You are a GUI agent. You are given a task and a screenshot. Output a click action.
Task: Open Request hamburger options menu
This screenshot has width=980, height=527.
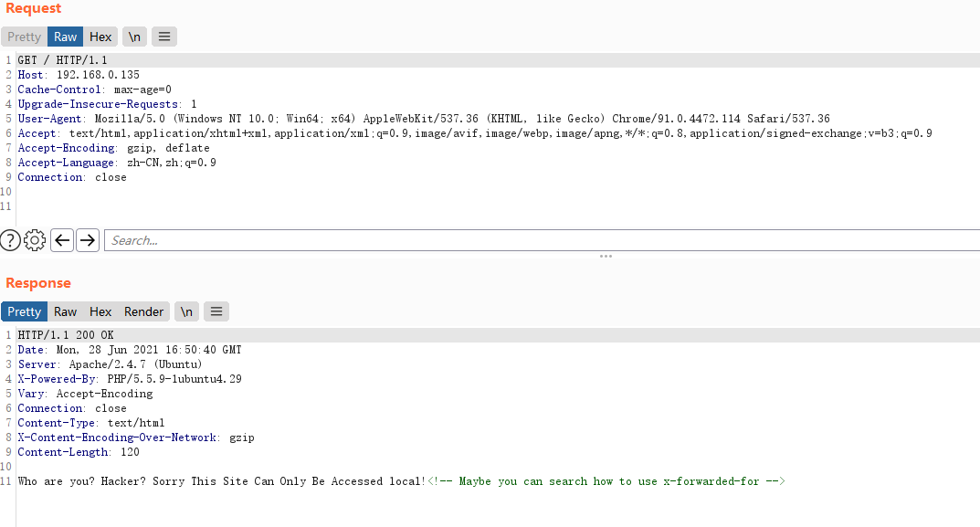[x=164, y=37]
